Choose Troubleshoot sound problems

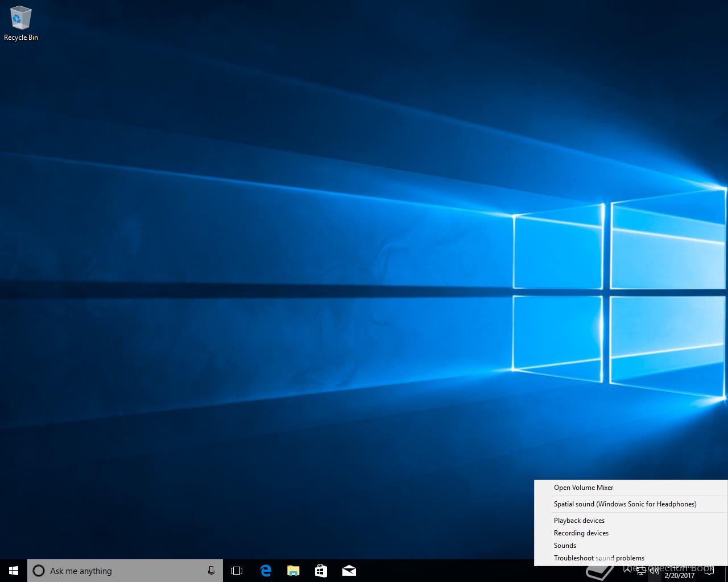tap(631, 558)
